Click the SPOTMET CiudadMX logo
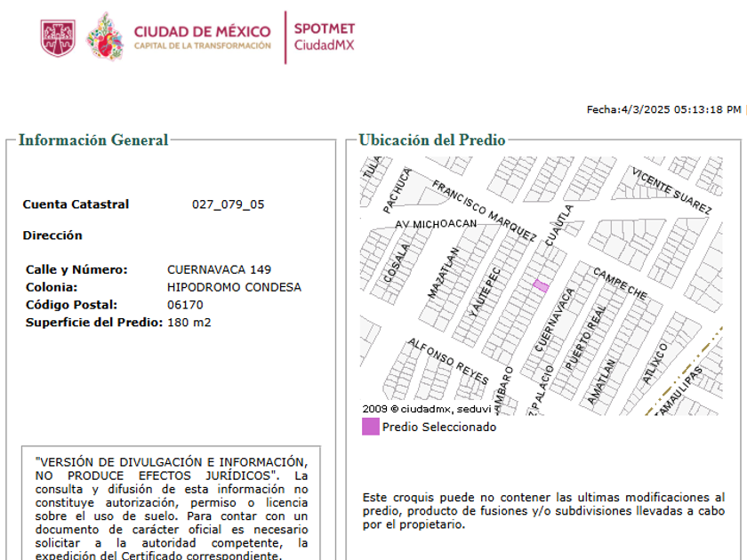747x560 pixels. pyautogui.click(x=324, y=36)
